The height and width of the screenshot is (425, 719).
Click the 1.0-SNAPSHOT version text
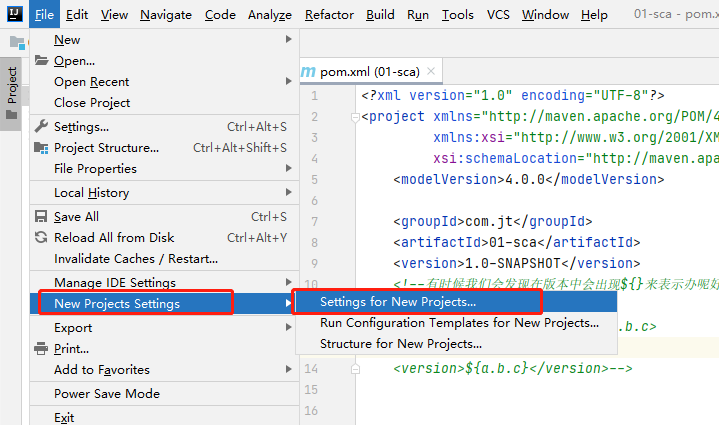[x=513, y=264]
